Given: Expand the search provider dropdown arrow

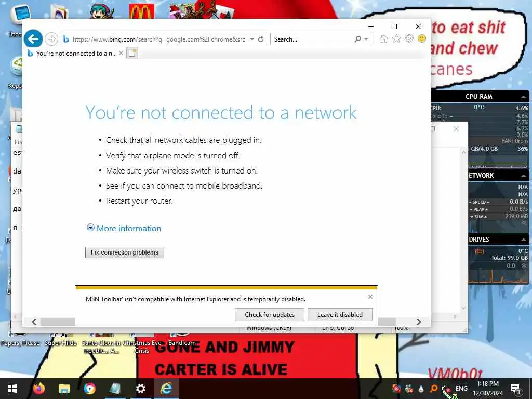Looking at the screenshot, I should 366,39.
